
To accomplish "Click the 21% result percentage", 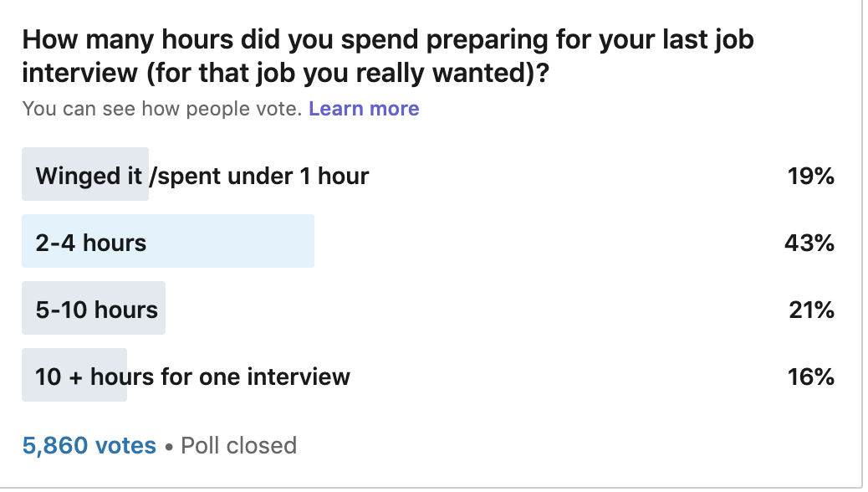I will tap(811, 310).
